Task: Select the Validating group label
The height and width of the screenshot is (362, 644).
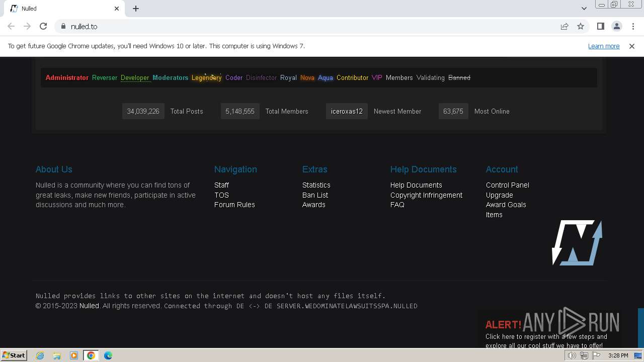Action: pyautogui.click(x=431, y=77)
